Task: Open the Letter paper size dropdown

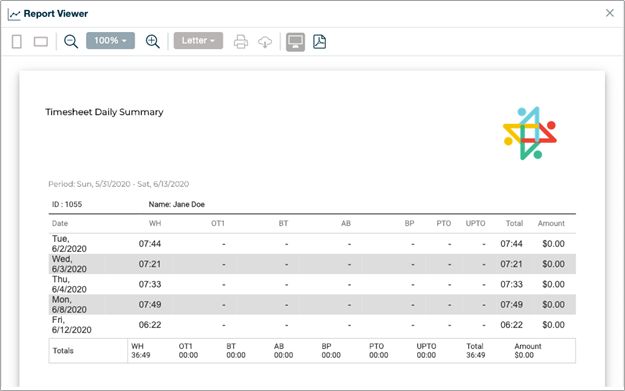Action: coord(198,41)
